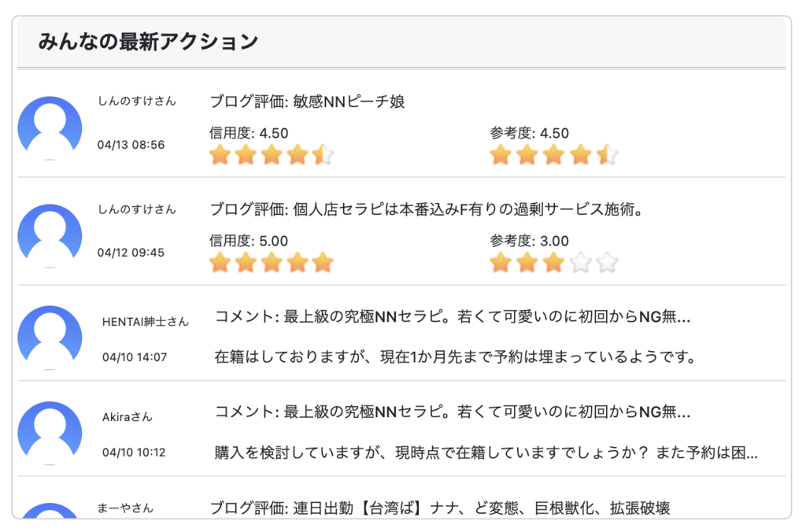Click the 04/10 14:07 timestamp

click(x=135, y=357)
